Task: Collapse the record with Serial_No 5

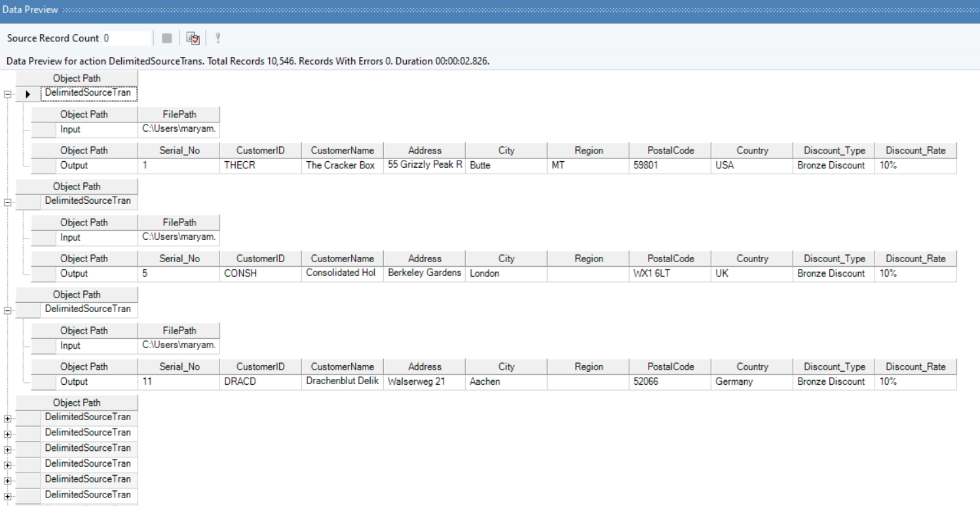Action: [8, 202]
